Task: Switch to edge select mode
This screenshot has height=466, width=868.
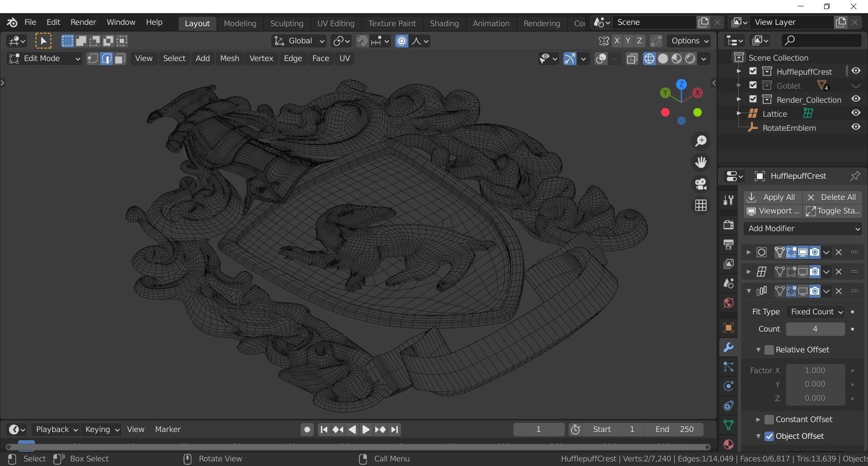Action: pyautogui.click(x=106, y=59)
